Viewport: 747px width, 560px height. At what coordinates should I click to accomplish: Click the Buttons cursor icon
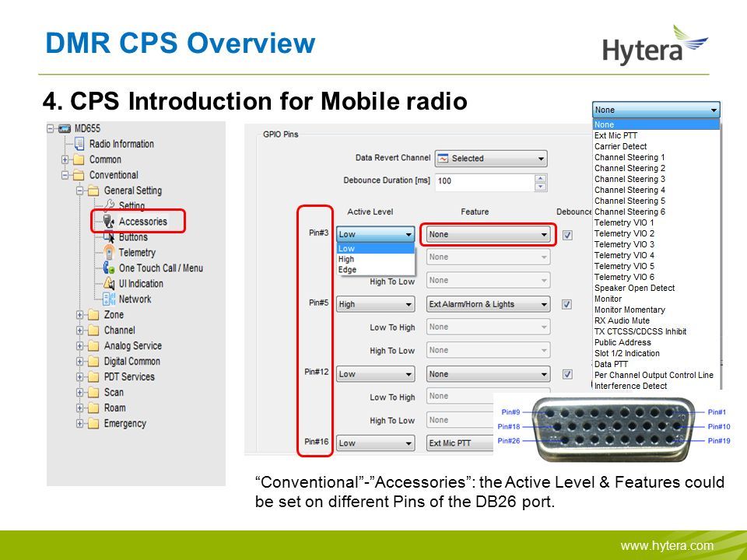click(109, 236)
